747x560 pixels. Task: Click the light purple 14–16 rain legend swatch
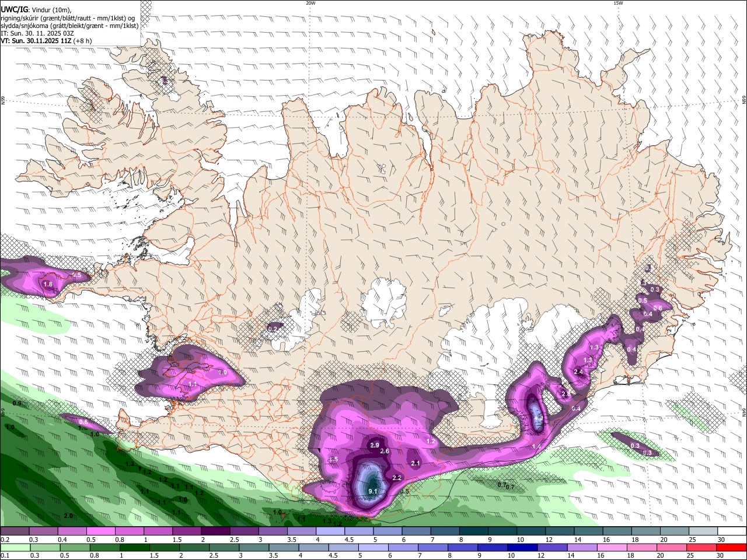click(581, 547)
